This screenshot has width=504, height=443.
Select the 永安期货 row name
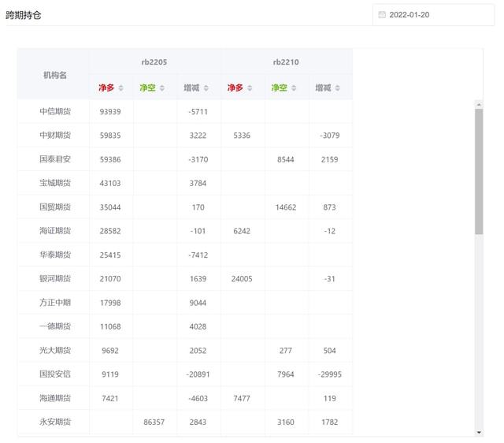(x=55, y=422)
